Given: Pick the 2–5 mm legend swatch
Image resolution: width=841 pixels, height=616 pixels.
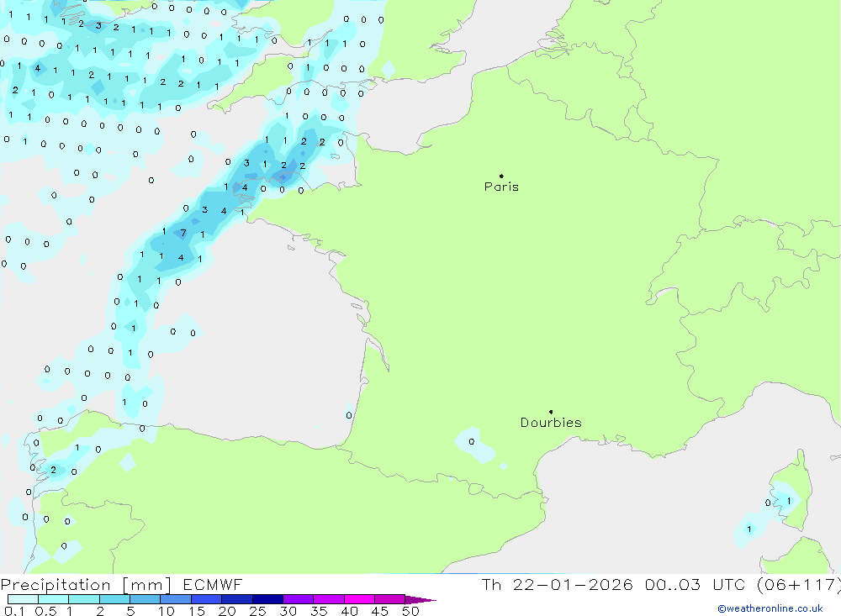Looking at the screenshot, I should [114, 599].
